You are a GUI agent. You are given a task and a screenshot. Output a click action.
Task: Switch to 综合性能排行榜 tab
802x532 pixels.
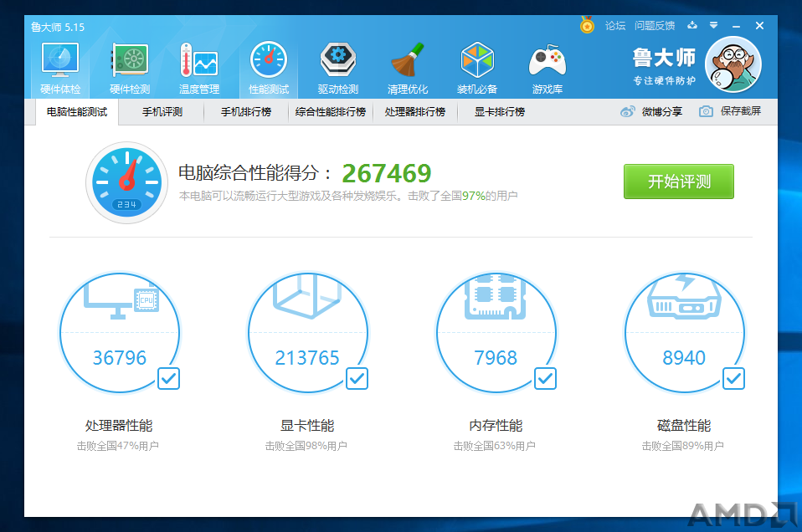point(331,112)
